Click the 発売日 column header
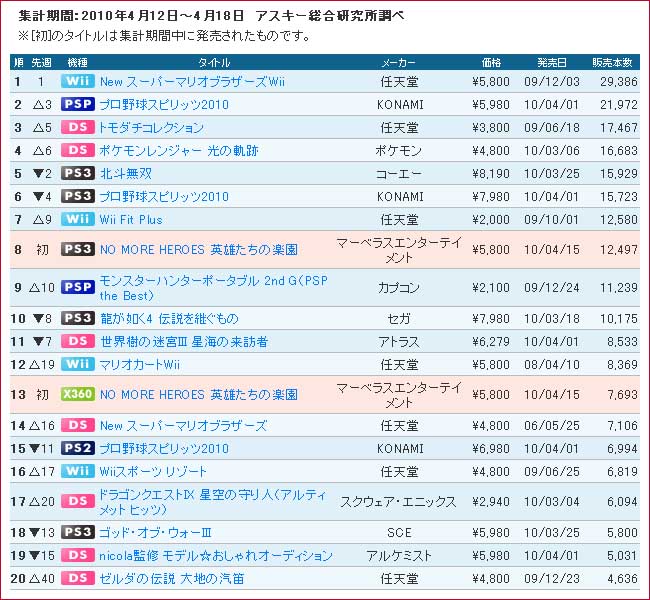650x600 pixels. (552, 63)
